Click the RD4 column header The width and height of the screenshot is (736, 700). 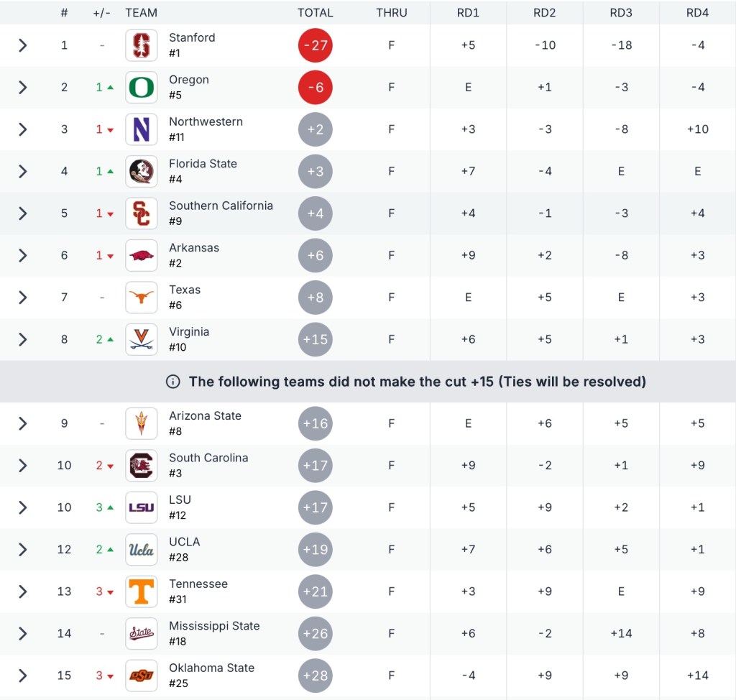(697, 12)
